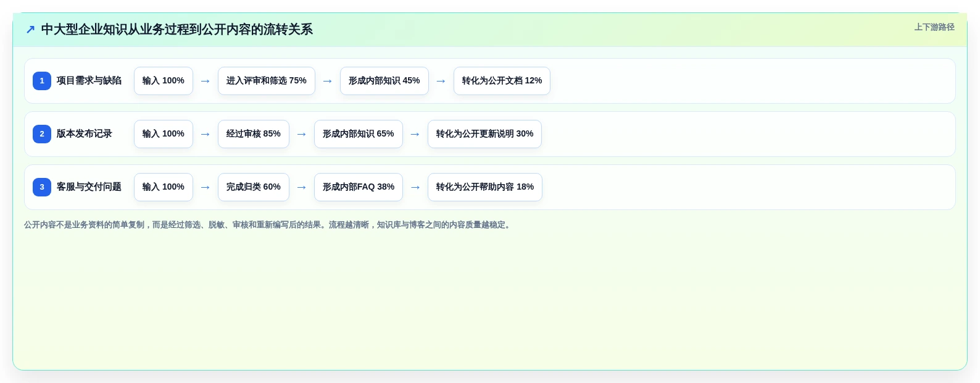Image resolution: width=980 pixels, height=383 pixels.
Task: Click the arrow before 转化为公开更新说明 30%
Action: click(x=415, y=134)
